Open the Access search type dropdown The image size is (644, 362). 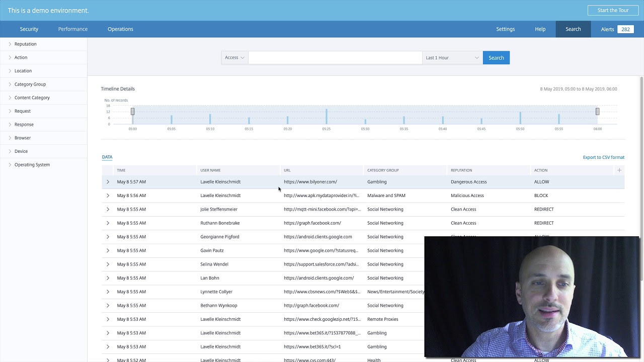point(234,58)
